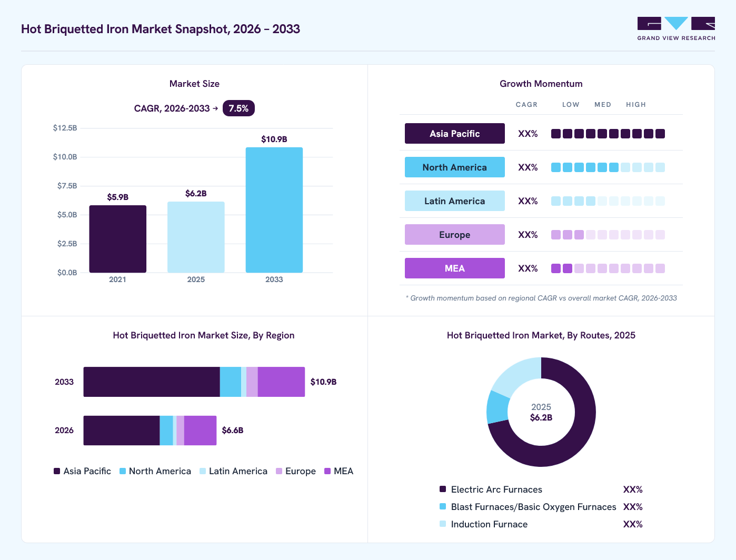The width and height of the screenshot is (736, 560).
Task: Select the North America label in Growth Momentum
Action: pos(455,167)
